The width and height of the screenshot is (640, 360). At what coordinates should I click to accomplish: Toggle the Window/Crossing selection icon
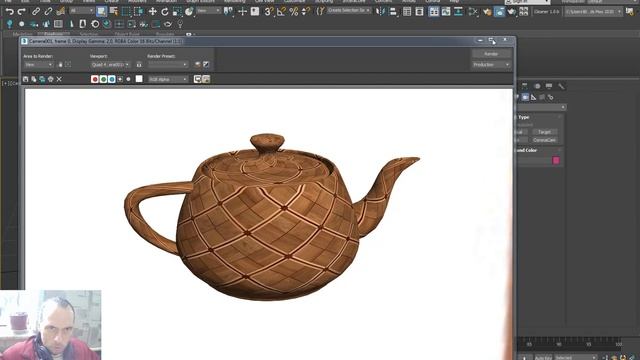coord(139,11)
